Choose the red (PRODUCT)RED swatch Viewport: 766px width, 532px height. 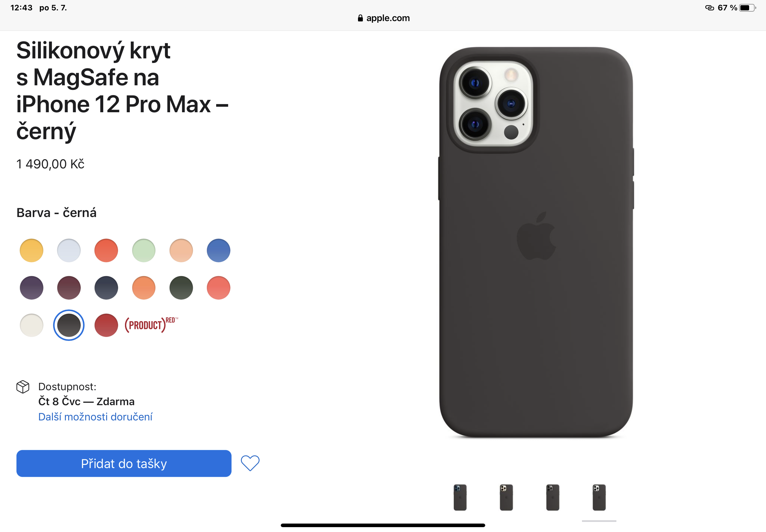point(106,325)
